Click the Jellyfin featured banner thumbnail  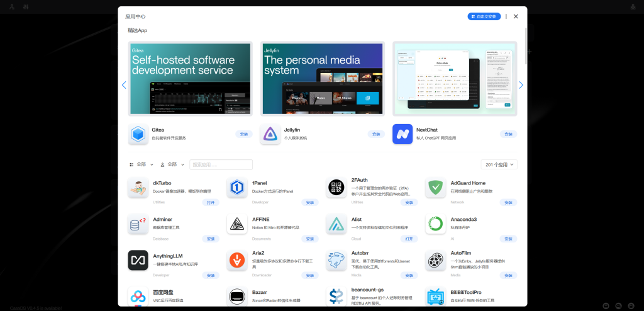click(x=322, y=79)
